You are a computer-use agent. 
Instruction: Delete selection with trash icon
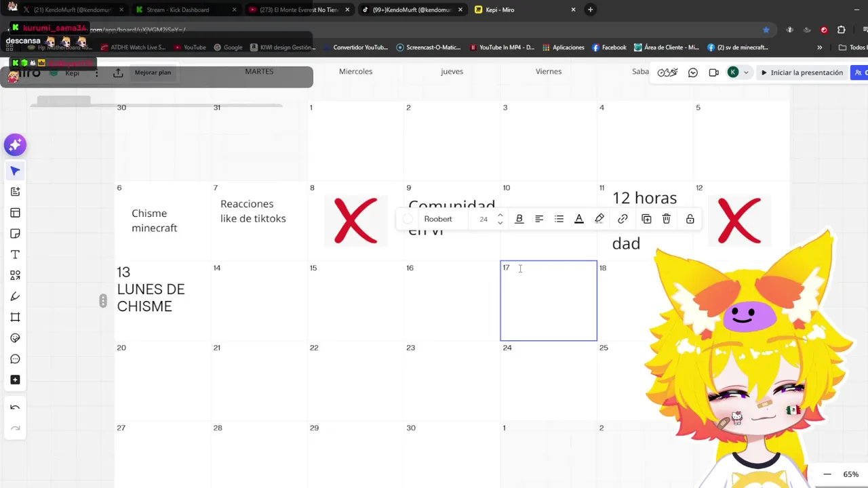pyautogui.click(x=667, y=219)
